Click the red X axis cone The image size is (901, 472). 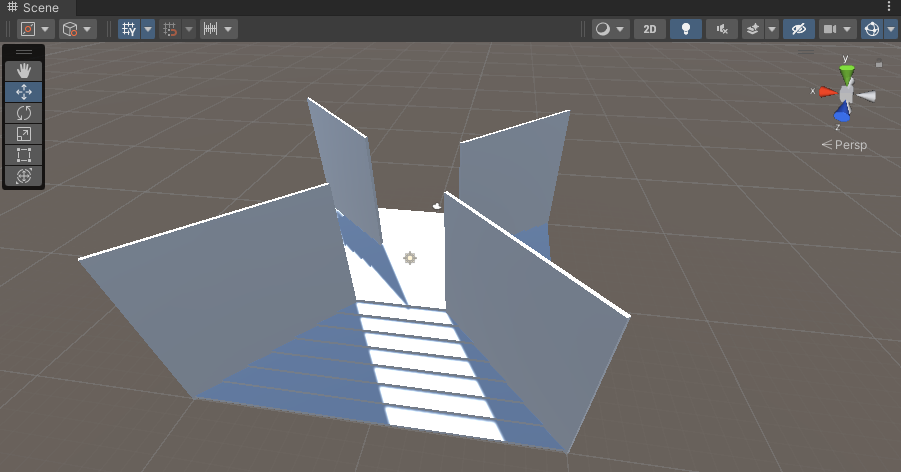tap(828, 92)
